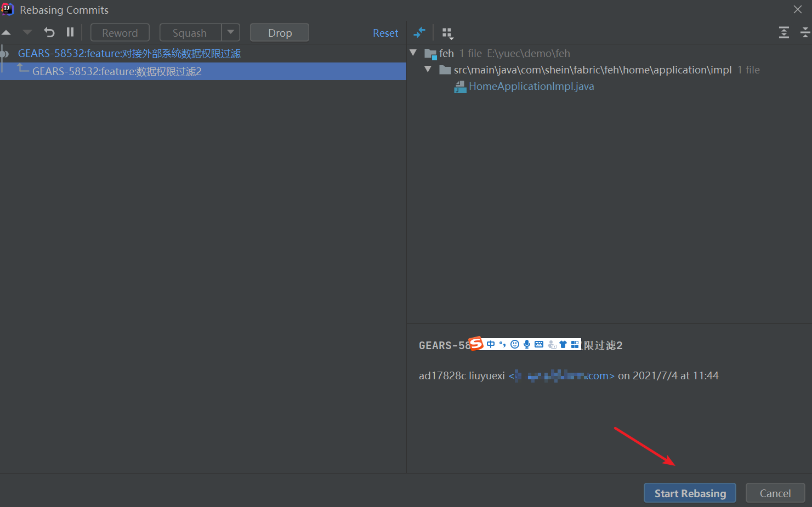Open HomeApplicationImpl.java in the file tree
The width and height of the screenshot is (812, 507).
(x=530, y=86)
